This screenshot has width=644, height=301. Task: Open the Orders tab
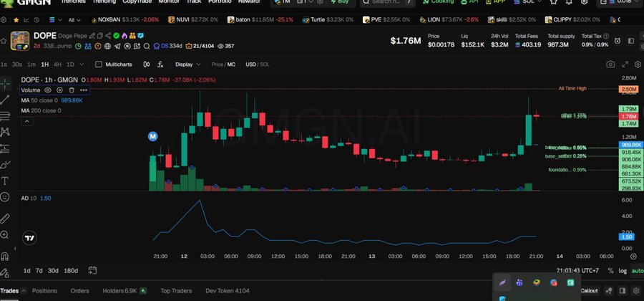(79, 291)
